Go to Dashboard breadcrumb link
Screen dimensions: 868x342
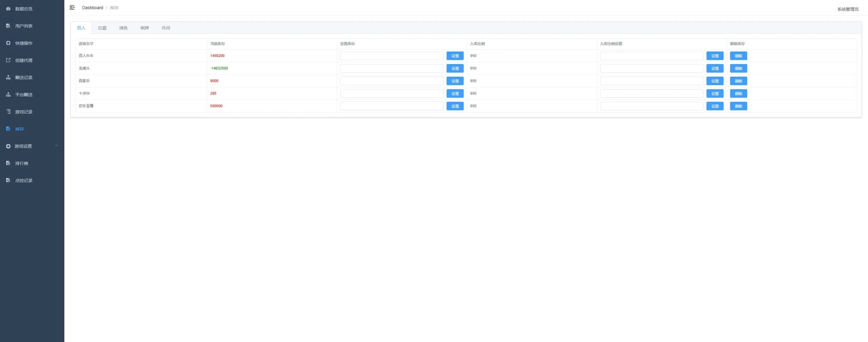[93, 7]
